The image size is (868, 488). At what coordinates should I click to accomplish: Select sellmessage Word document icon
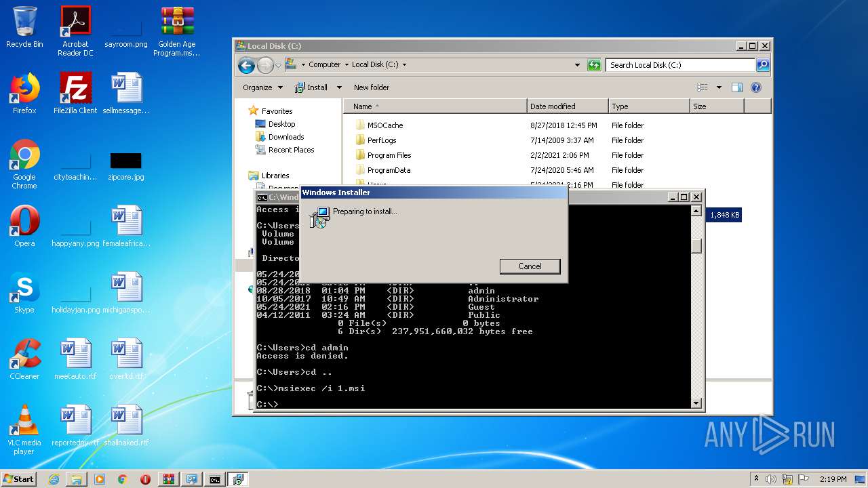pos(126,94)
